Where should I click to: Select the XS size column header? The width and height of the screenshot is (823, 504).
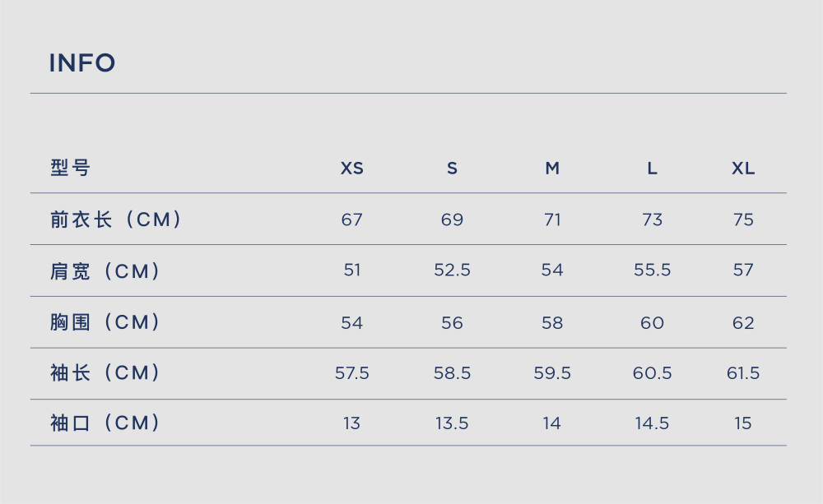tap(351, 169)
